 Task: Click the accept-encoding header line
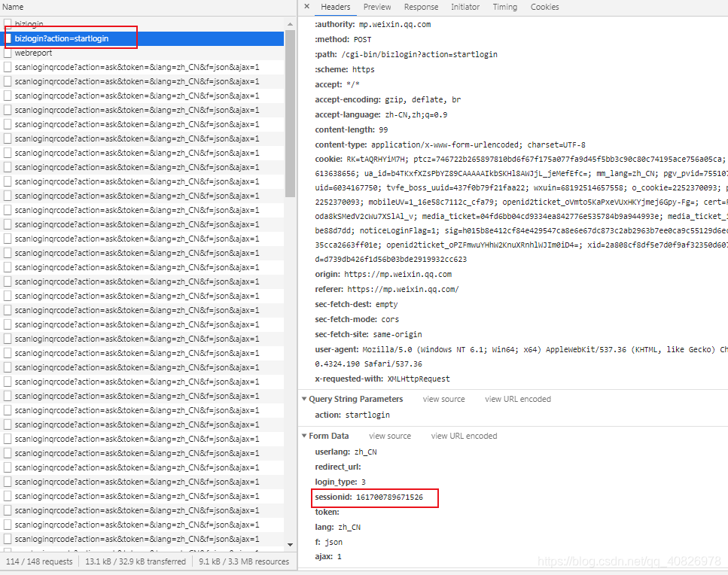point(388,99)
